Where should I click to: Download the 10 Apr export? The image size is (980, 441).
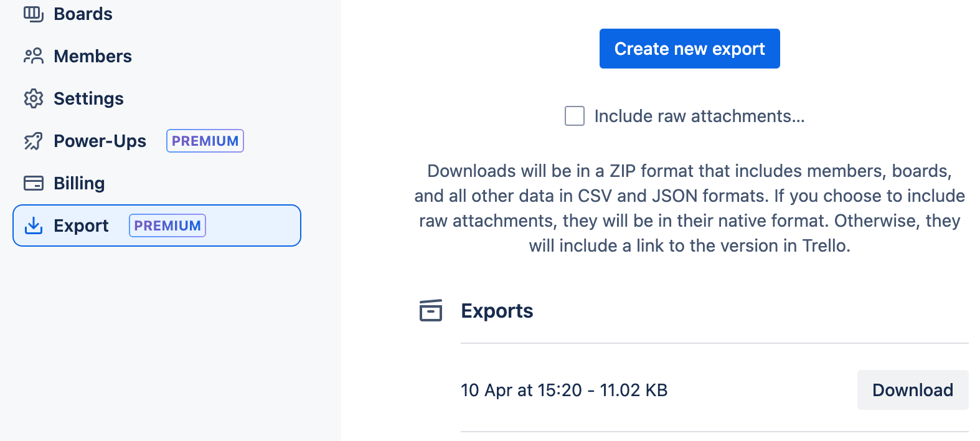pos(913,390)
